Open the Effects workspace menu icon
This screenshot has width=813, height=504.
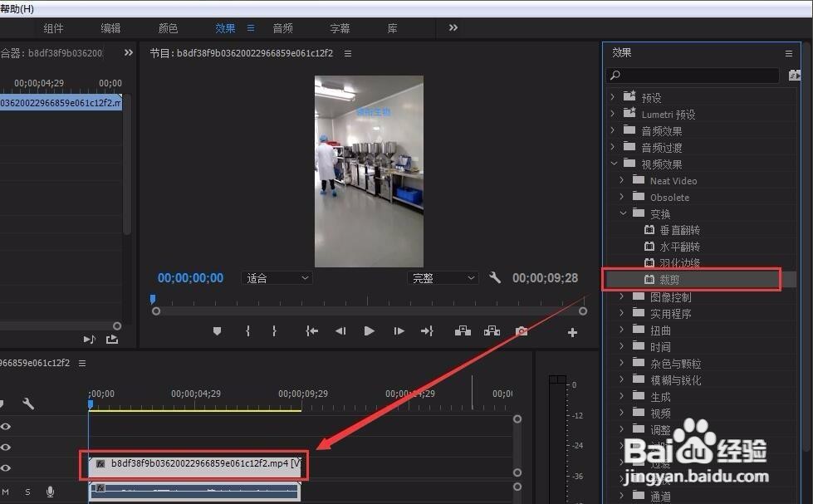(251, 28)
